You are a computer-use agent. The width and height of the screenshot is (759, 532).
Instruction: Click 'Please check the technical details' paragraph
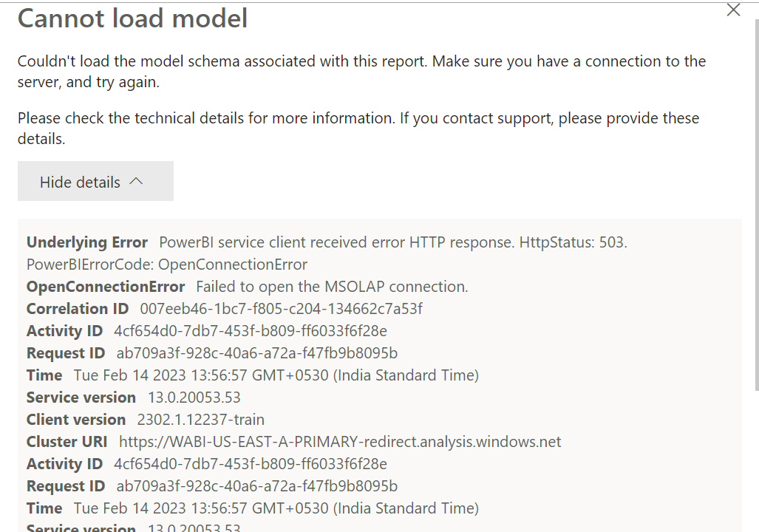tap(358, 129)
